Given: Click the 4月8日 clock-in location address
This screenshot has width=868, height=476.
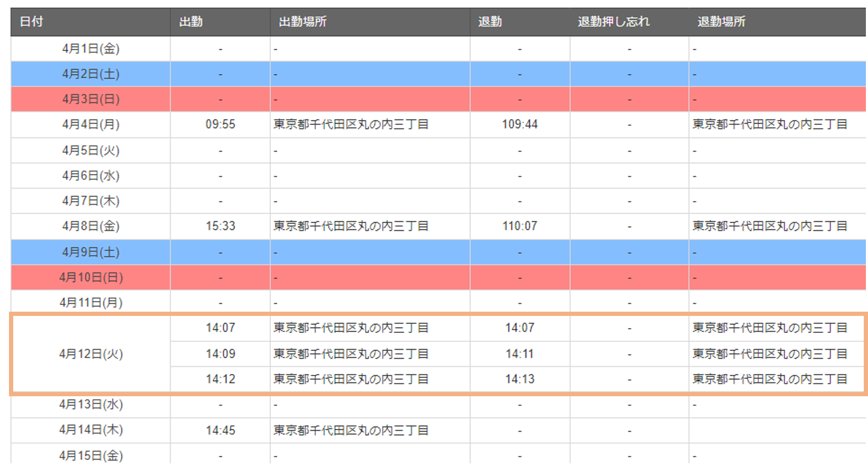Looking at the screenshot, I should (x=351, y=227).
